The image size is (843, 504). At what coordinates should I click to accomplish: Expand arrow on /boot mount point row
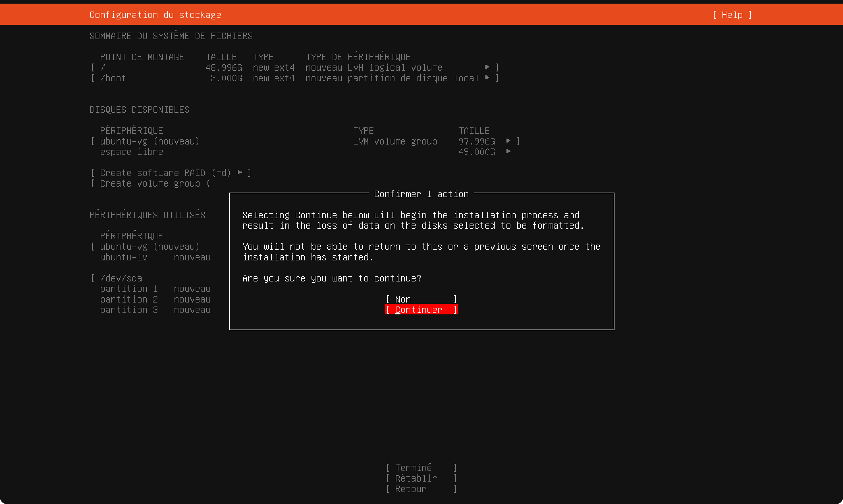(487, 78)
